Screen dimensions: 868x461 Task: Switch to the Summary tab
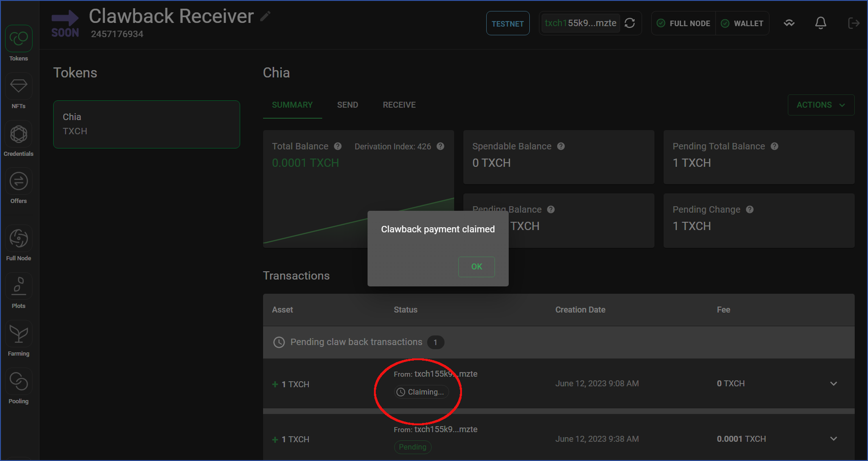(x=292, y=105)
